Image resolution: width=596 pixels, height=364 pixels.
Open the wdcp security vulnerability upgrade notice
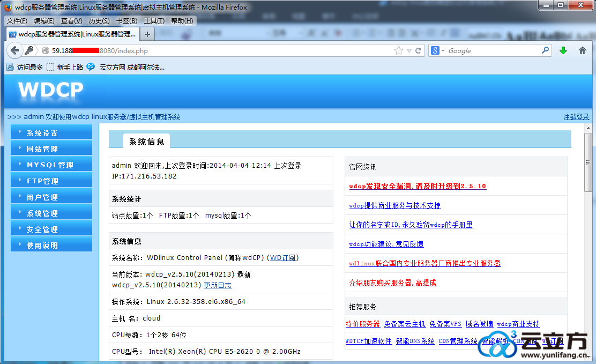click(x=418, y=186)
